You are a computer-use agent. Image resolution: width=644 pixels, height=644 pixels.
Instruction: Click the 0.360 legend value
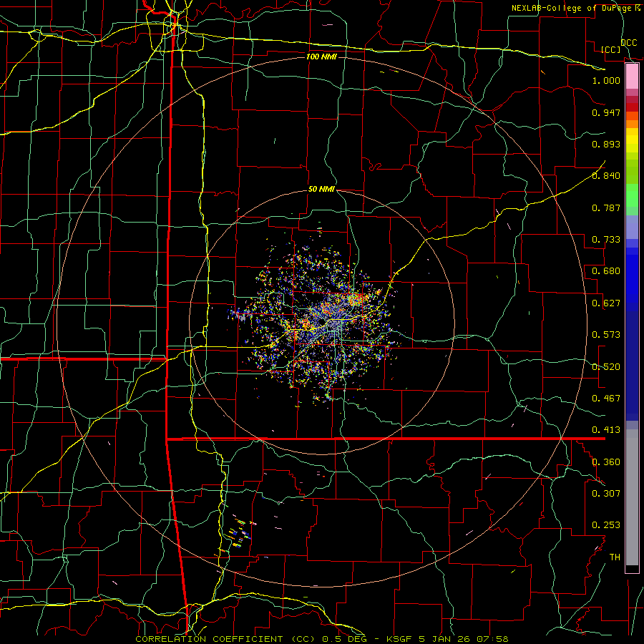tap(606, 462)
